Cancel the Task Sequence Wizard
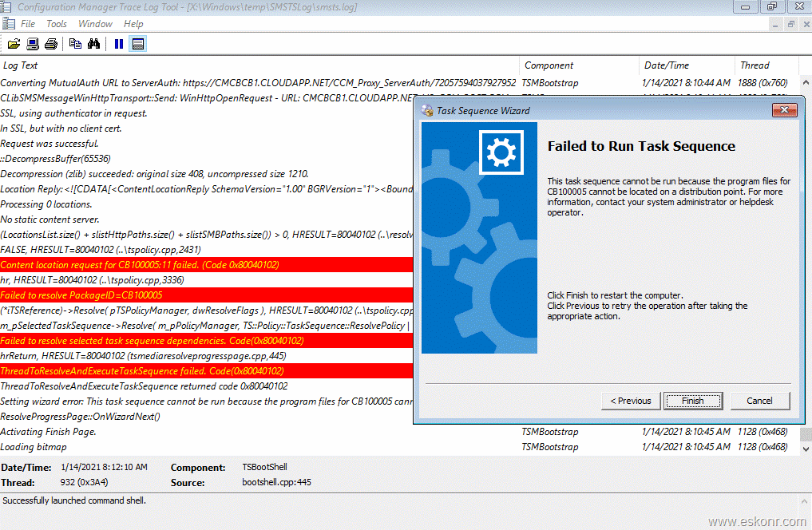812x530 pixels. click(759, 401)
